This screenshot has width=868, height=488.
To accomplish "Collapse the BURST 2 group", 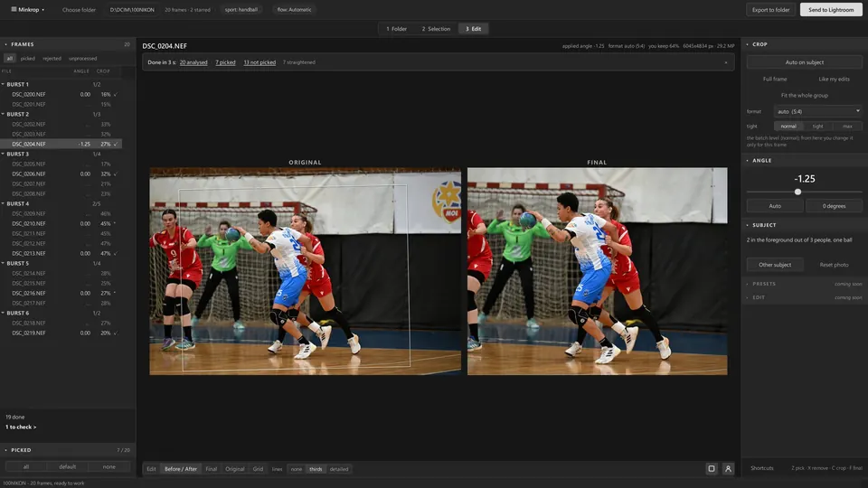I will [4, 115].
